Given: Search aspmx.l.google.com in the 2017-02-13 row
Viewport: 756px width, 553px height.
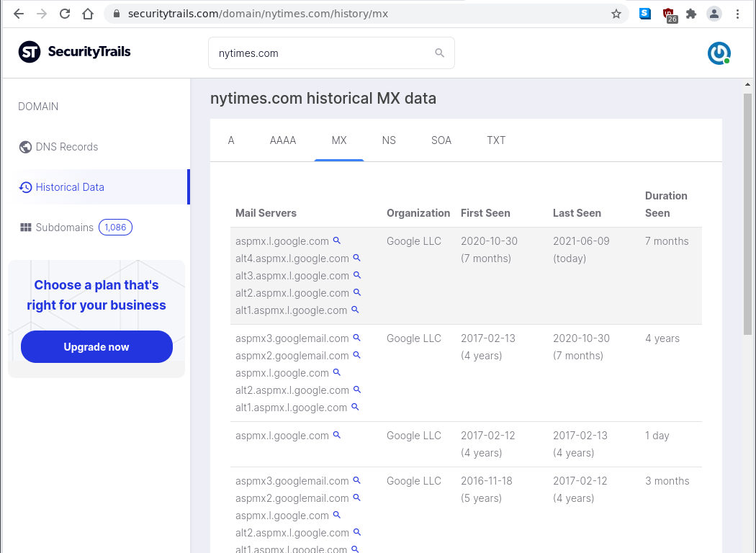Looking at the screenshot, I should (337, 373).
